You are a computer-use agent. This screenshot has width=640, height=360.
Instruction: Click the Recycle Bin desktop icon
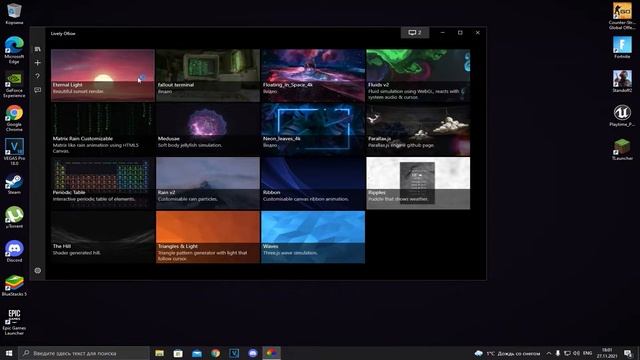14,13
